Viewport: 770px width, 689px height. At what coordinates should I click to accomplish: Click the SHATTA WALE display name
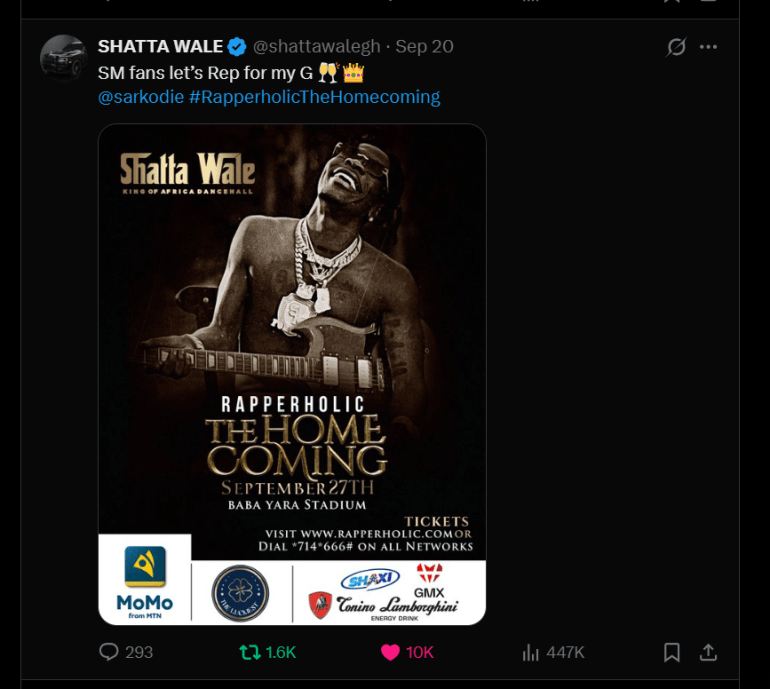(160, 47)
